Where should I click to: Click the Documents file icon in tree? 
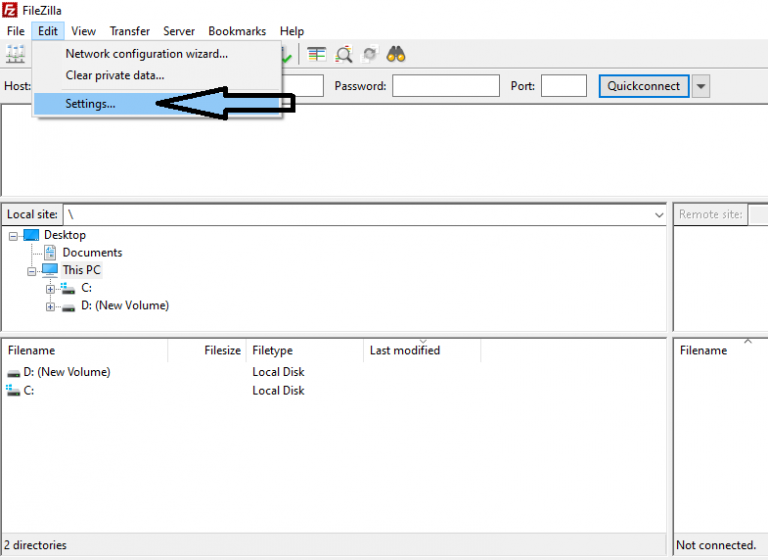(50, 252)
